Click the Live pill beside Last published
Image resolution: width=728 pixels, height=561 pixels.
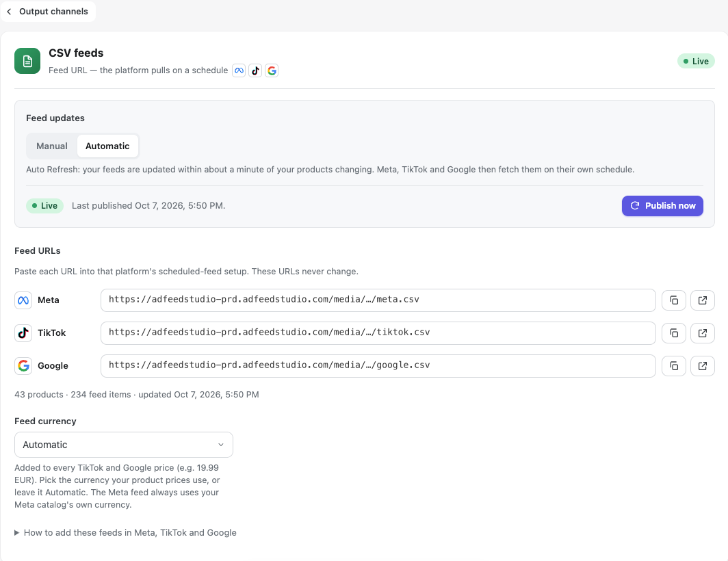pos(44,206)
